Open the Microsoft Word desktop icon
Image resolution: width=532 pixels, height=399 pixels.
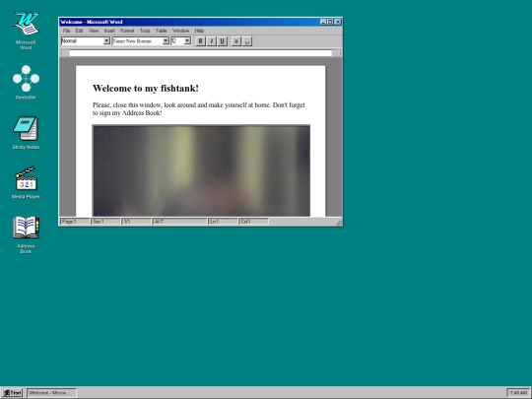pos(27,31)
